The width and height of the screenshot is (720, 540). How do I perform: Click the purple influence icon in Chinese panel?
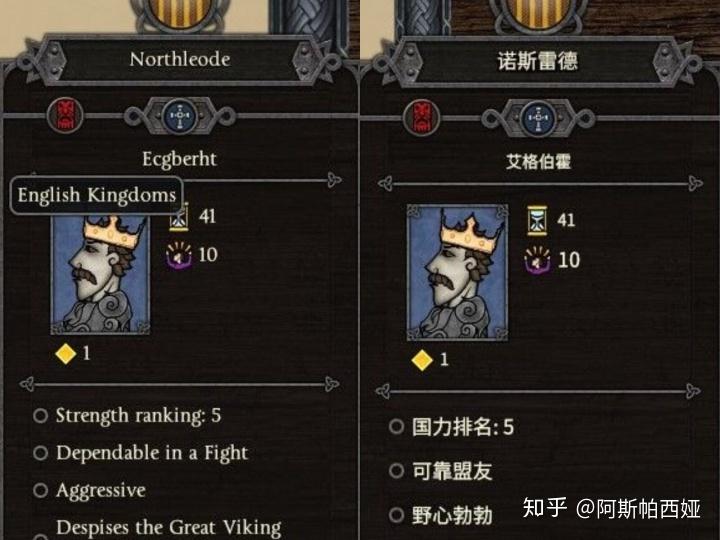(538, 260)
